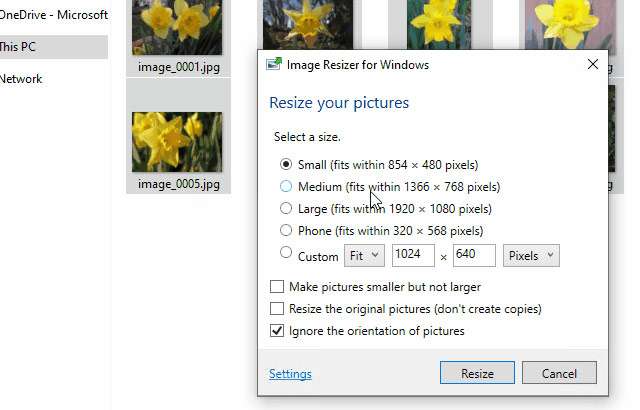Screen dimensions: 640x410
Task: Select the Custom size radio button
Action: [x=287, y=254]
